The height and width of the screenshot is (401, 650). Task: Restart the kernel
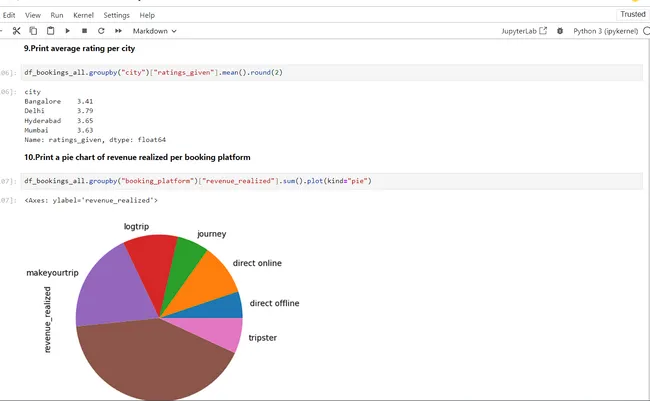pos(101,31)
